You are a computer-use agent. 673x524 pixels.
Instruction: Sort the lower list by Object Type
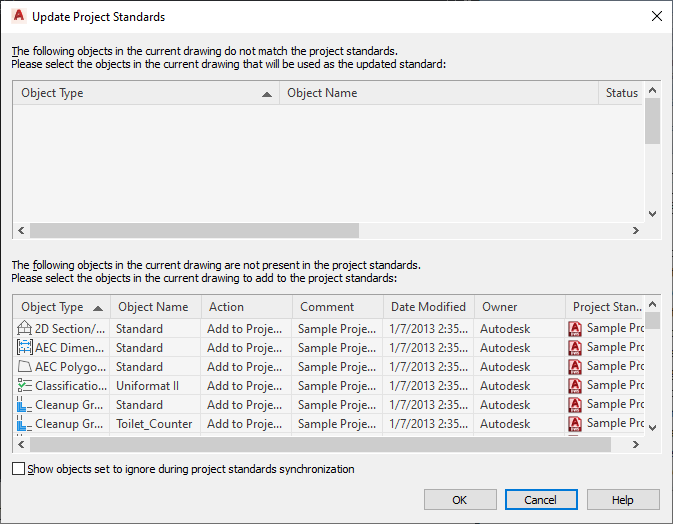60,307
